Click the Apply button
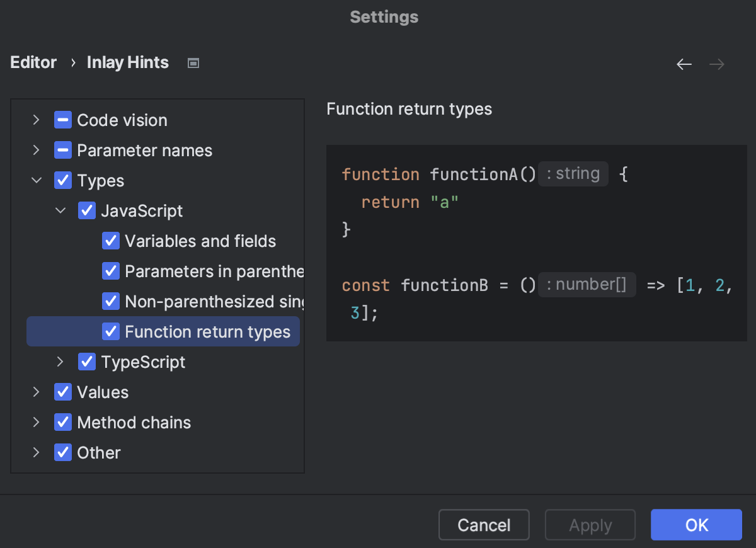The height and width of the screenshot is (548, 756). pos(590,525)
